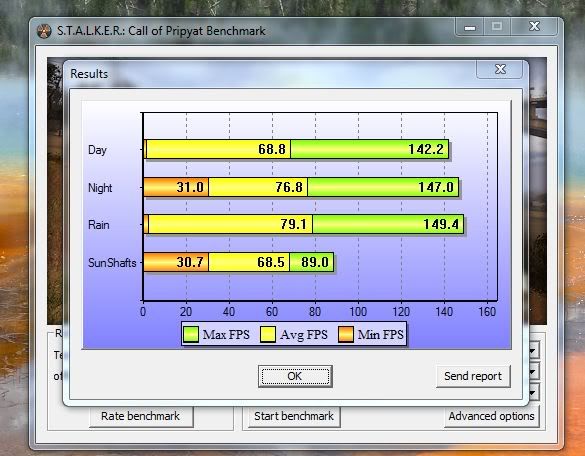Click the SunShafts row label

tap(112, 263)
